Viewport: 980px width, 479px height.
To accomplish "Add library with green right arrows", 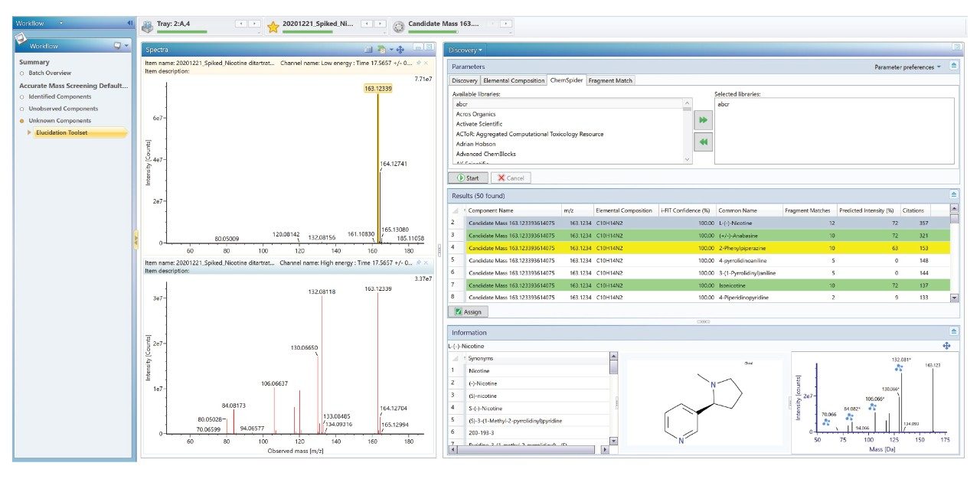I will click(x=703, y=120).
